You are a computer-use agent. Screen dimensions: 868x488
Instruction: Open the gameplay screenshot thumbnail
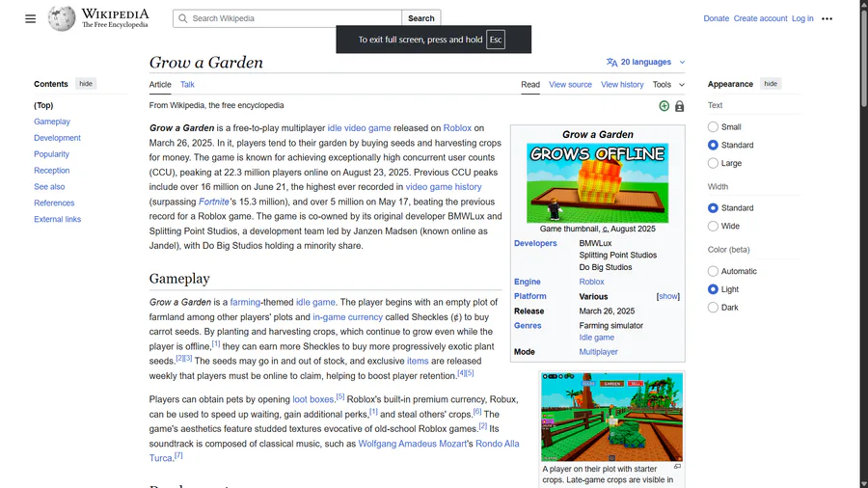tap(611, 417)
